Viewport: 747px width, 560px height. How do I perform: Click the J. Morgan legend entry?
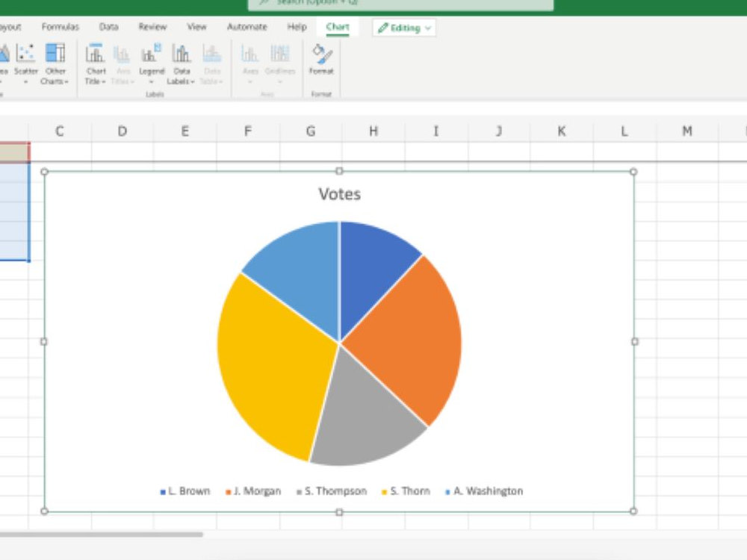[x=253, y=491]
